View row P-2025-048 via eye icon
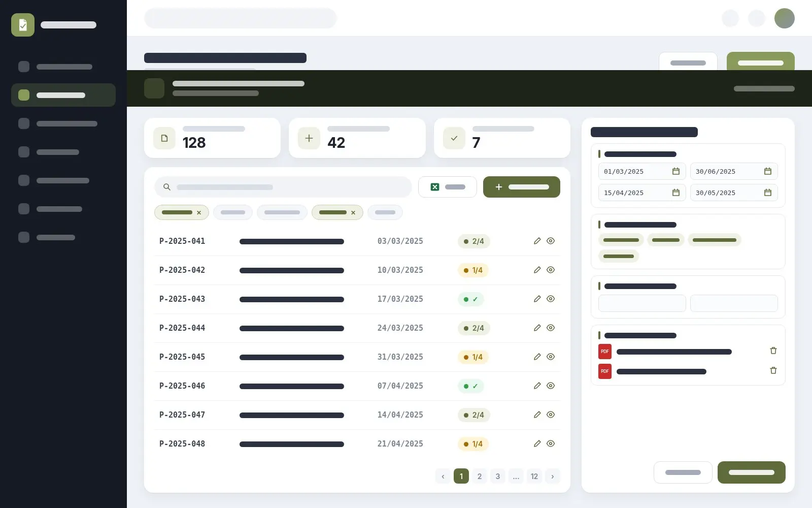This screenshot has height=508, width=812. coord(551,443)
